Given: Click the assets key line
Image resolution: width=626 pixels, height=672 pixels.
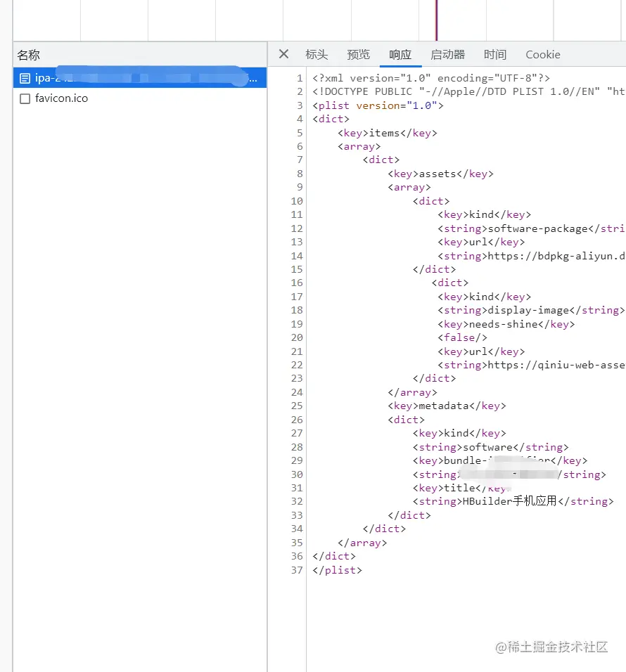Looking at the screenshot, I should [440, 174].
